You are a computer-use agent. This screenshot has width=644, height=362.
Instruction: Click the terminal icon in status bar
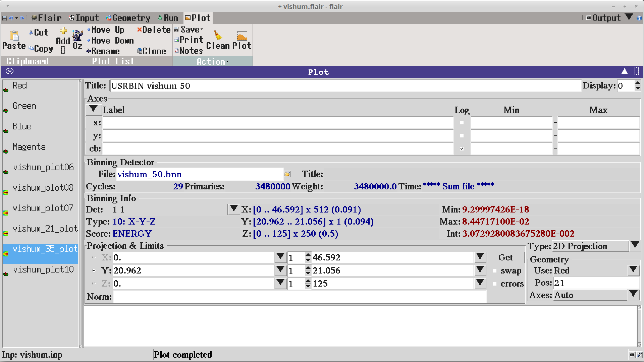coord(632,355)
